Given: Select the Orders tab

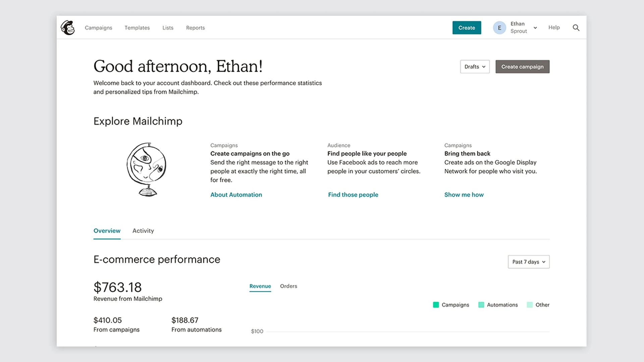Looking at the screenshot, I should [x=288, y=286].
